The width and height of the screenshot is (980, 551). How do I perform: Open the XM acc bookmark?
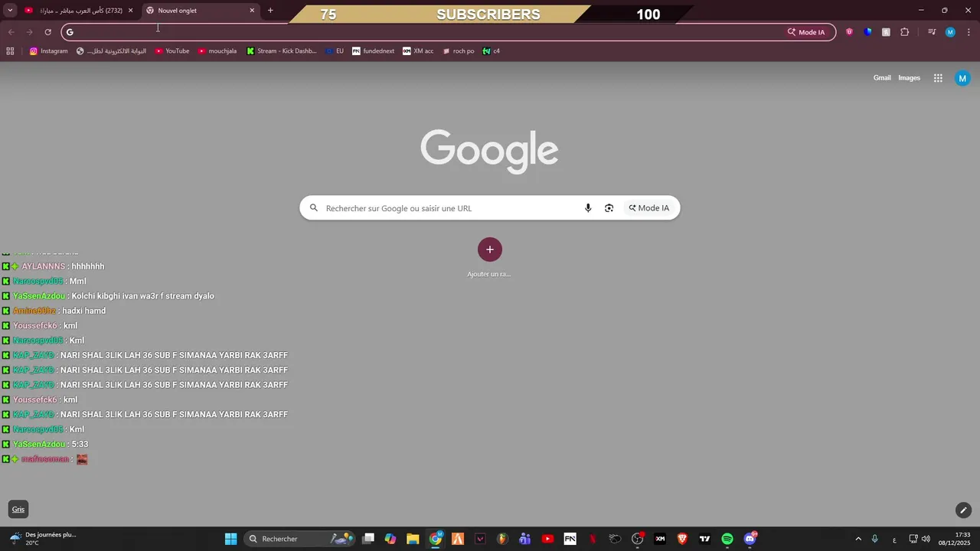[418, 51]
